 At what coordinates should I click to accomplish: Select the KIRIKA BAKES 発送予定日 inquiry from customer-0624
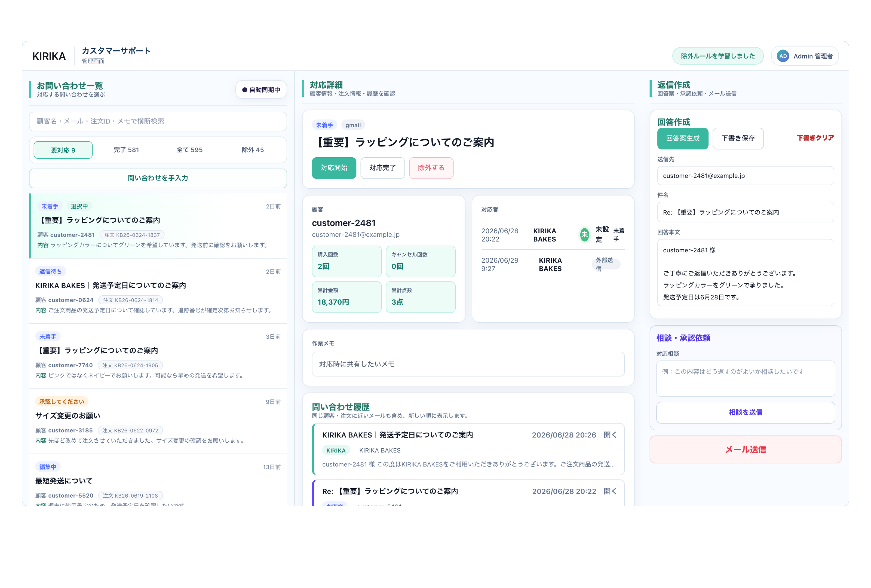[x=158, y=291]
